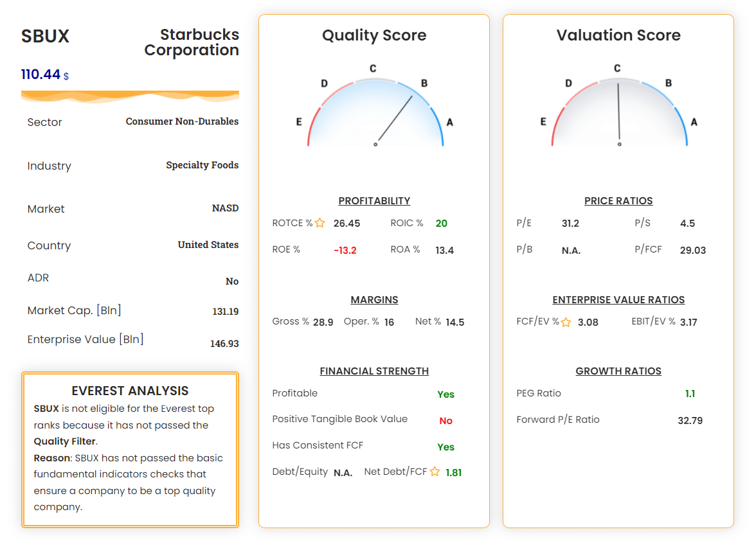Click the Consumer Non-Durables sector value
The width and height of the screenshot is (756, 541).
(183, 121)
